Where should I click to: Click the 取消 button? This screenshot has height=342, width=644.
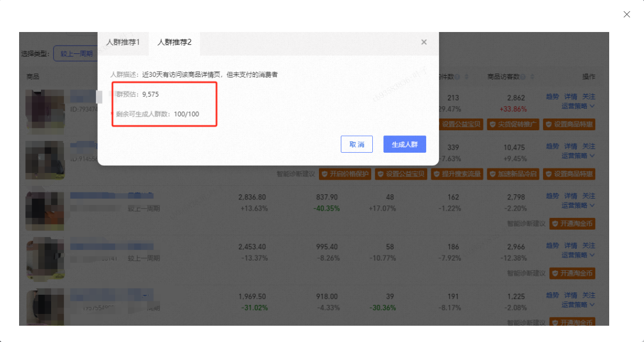357,144
